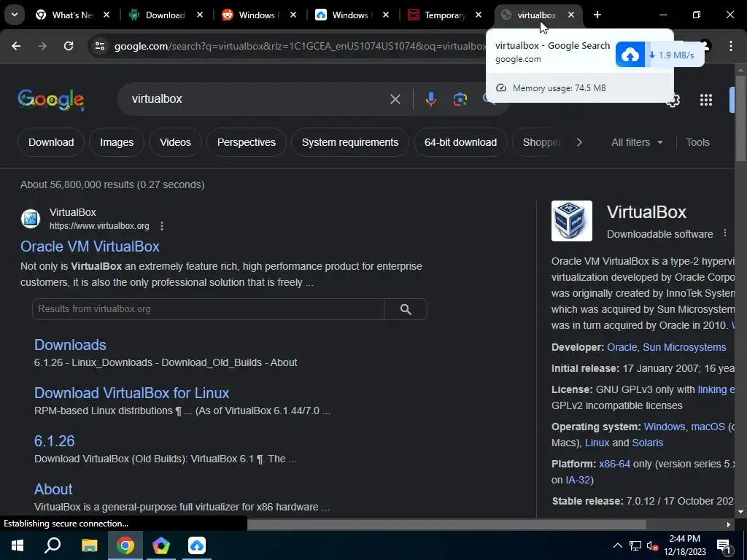
Task: Switch to the Download tab
Action: tap(158, 15)
